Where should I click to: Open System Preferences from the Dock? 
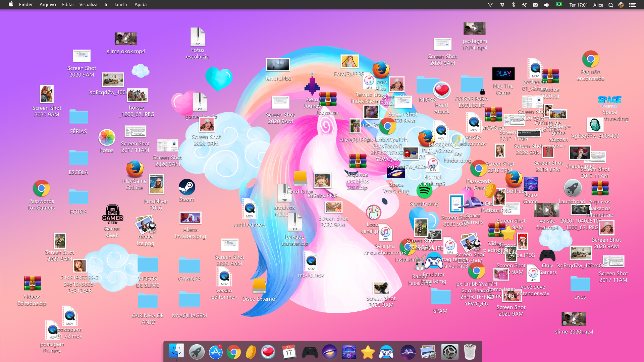[x=449, y=352]
